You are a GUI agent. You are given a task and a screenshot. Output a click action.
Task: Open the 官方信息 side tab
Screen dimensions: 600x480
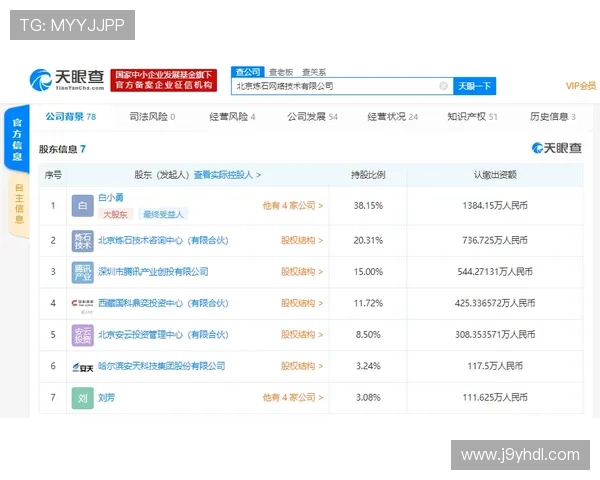click(17, 139)
